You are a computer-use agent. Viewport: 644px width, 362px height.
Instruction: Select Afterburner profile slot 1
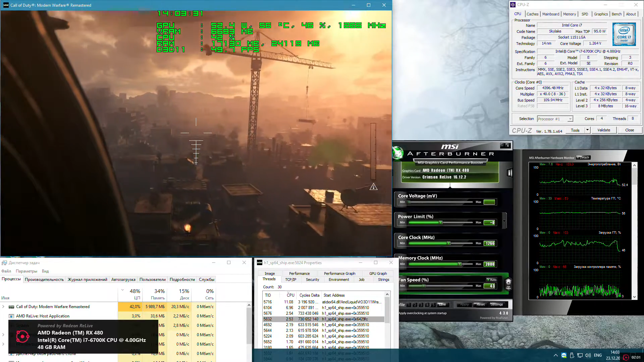pos(409,305)
